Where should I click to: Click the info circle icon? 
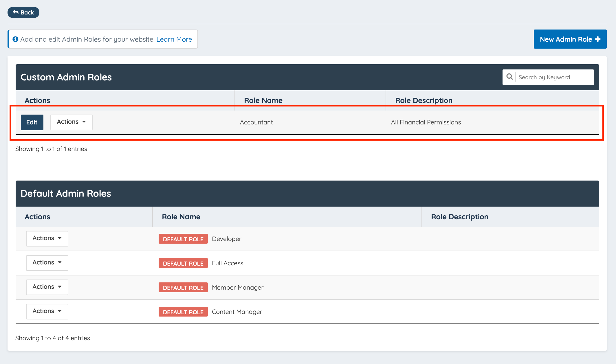coord(15,39)
